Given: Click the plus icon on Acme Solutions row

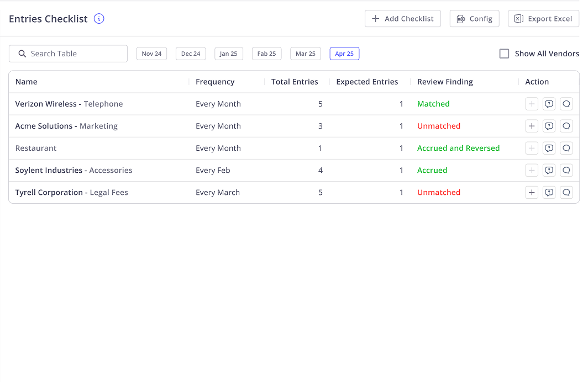Looking at the screenshot, I should click(x=532, y=126).
